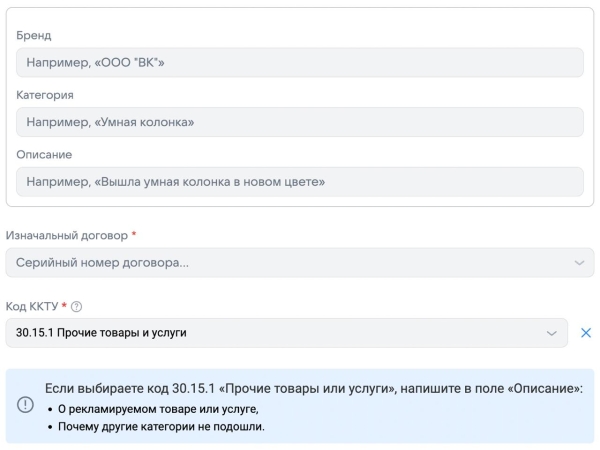Click the «Изначальный договор» label text
The image size is (600, 450).
(x=67, y=235)
